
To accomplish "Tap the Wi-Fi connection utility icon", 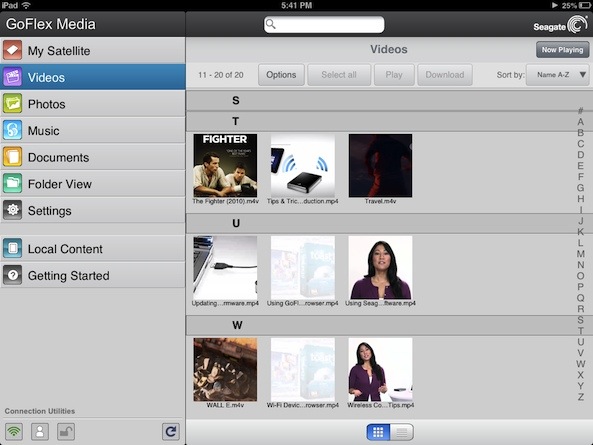I will click(x=14, y=432).
